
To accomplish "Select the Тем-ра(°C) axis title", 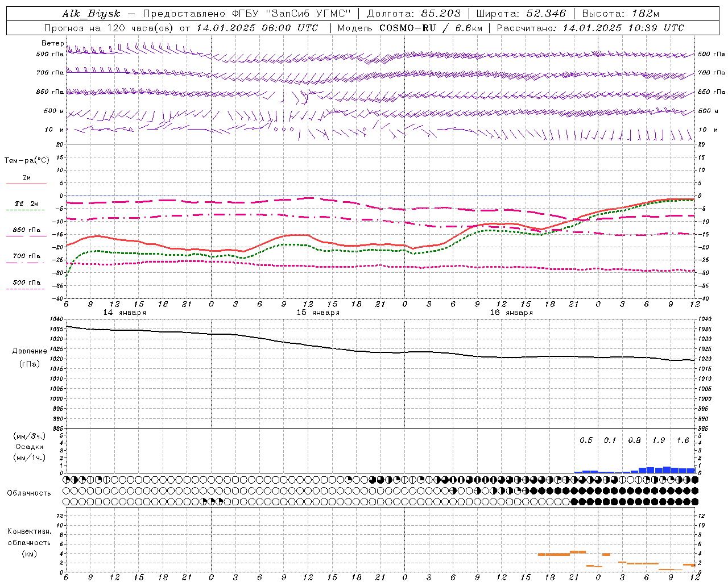I will [x=27, y=161].
